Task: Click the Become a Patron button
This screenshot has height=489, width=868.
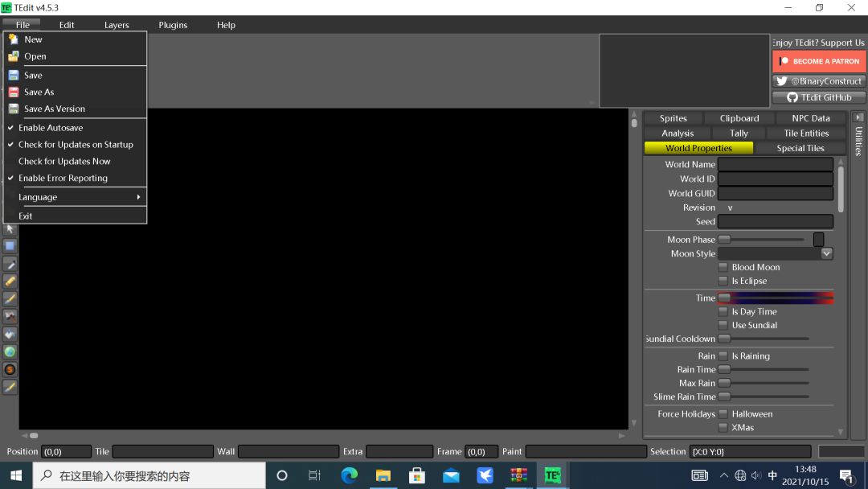Action: click(819, 61)
